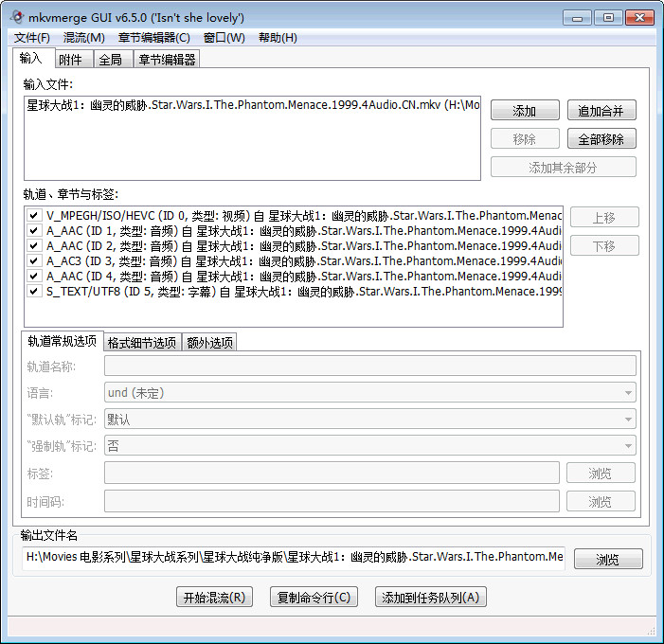Click the 全部移除 button
The image size is (664, 644).
point(601,139)
